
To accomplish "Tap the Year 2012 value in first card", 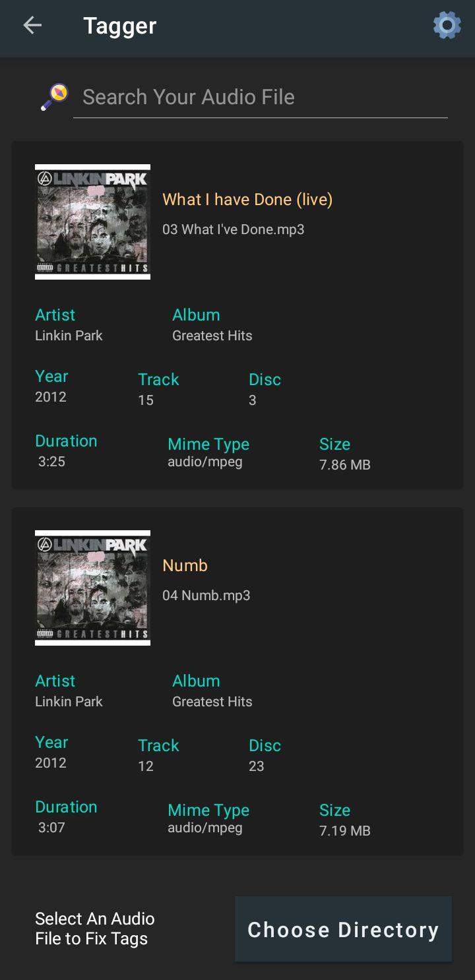I will (x=51, y=397).
